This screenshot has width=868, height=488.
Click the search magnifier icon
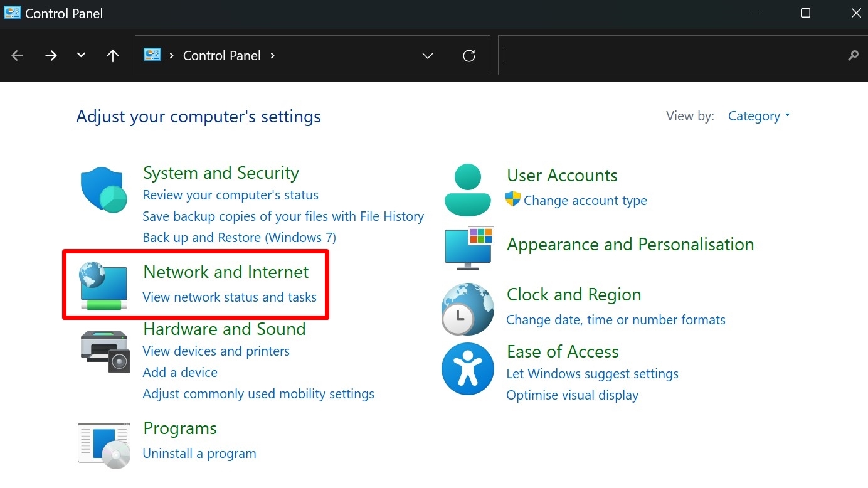click(853, 56)
